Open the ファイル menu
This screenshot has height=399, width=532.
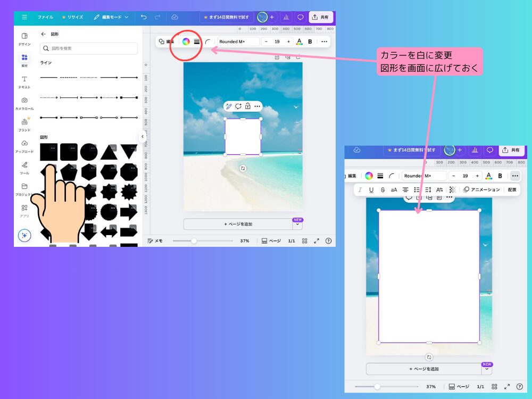[x=45, y=17]
